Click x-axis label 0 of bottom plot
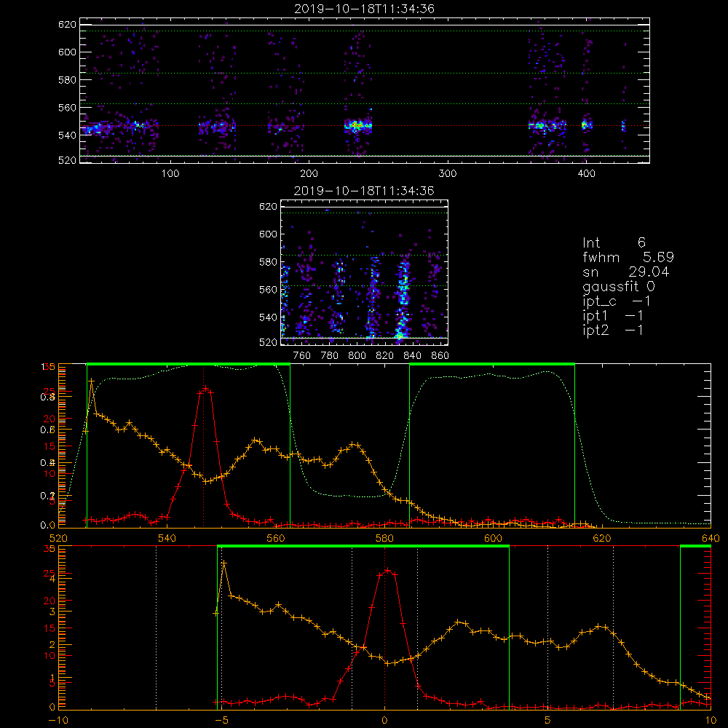This screenshot has width=728, height=728. [x=384, y=721]
